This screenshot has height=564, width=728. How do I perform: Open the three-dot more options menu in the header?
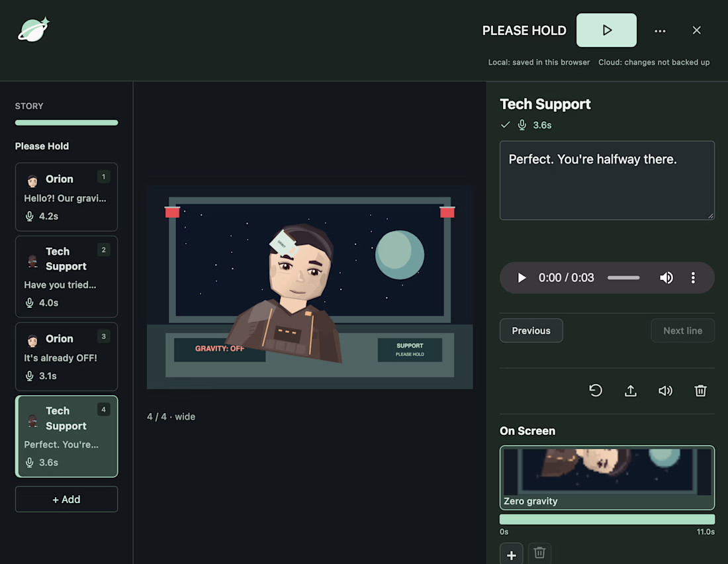point(660,30)
